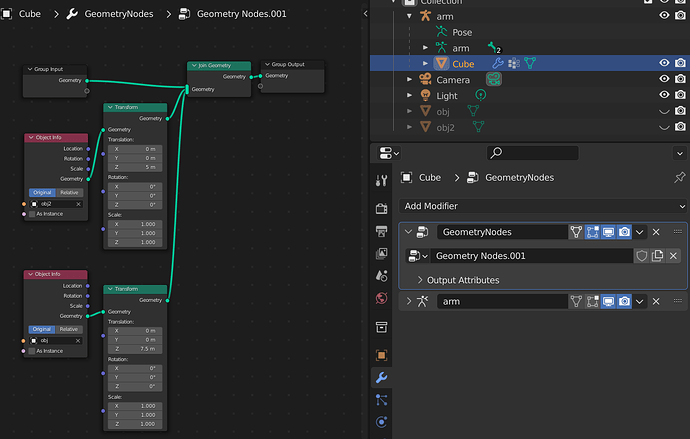Click Cube in node editor breadcrumb
Image resolution: width=690 pixels, height=439 pixels.
29,14
